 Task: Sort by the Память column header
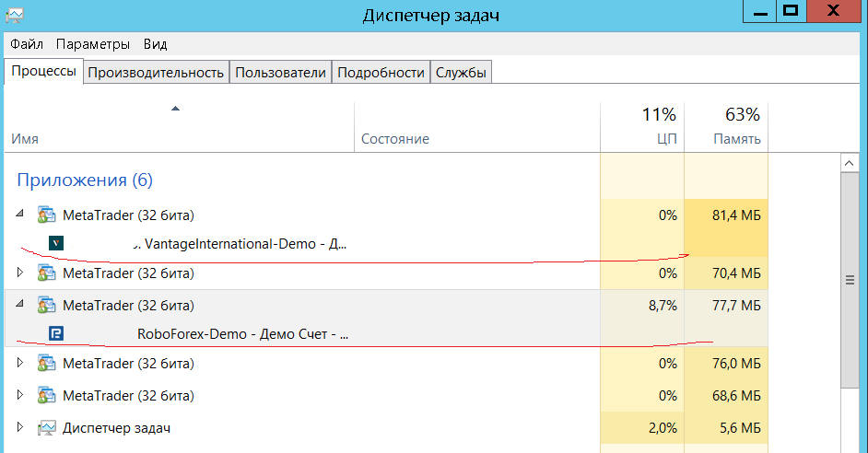726,127
